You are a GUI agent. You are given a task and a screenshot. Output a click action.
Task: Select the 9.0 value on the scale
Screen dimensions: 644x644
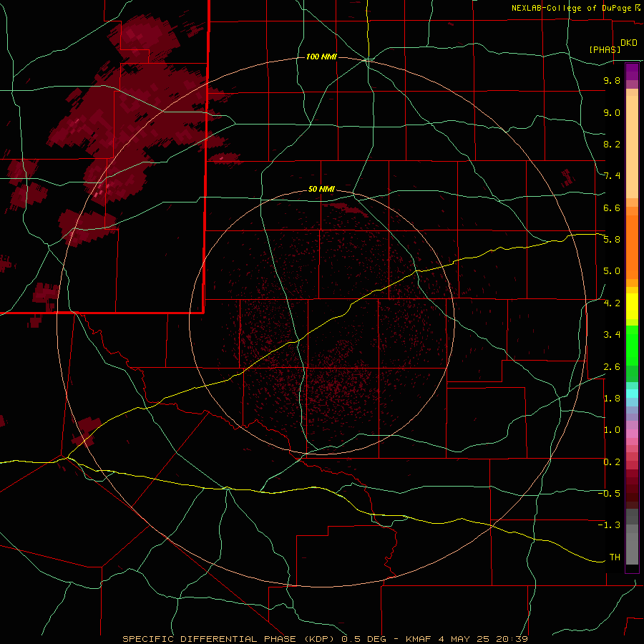(x=612, y=112)
